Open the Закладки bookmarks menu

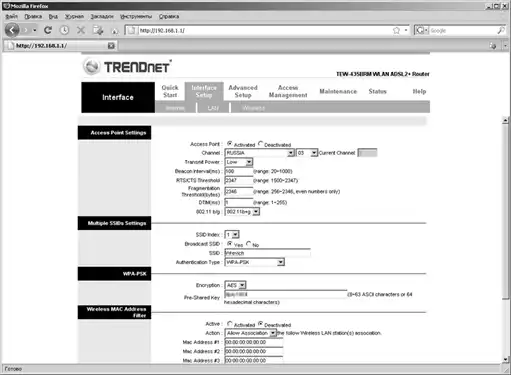click(102, 16)
